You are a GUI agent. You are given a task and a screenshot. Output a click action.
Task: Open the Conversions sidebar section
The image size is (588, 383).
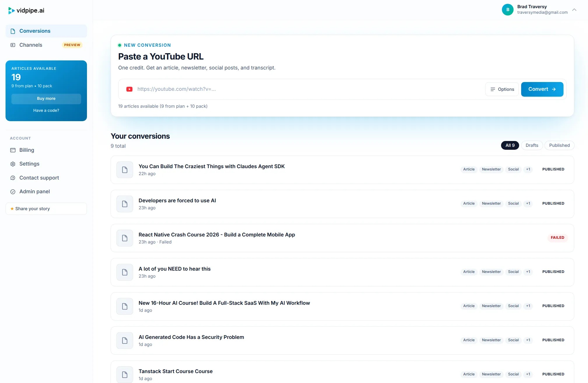[46, 31]
